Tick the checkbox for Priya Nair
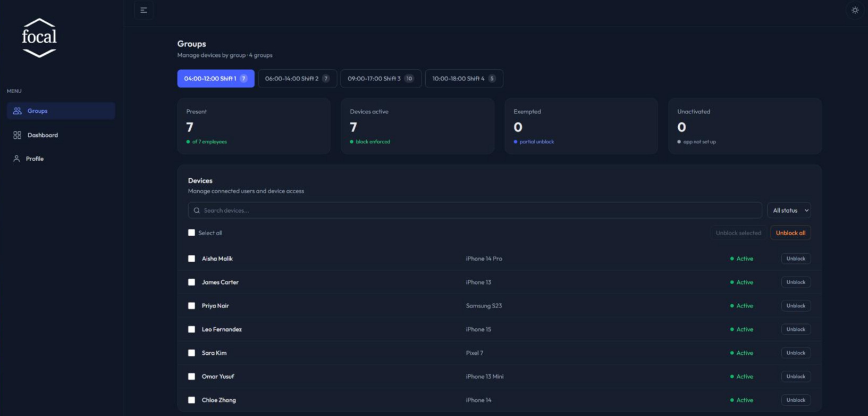Screen dimensions: 868x416 tap(191, 306)
